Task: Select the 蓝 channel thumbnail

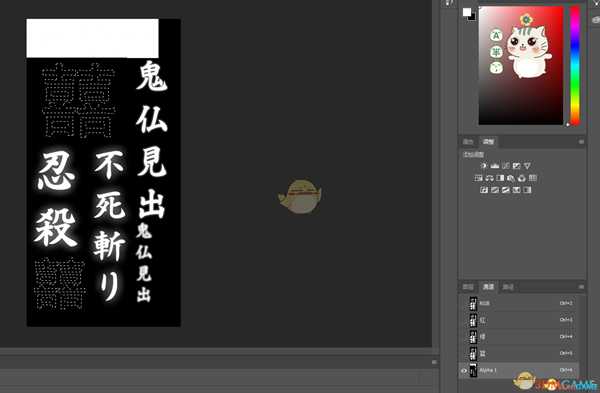Action: [x=473, y=354]
